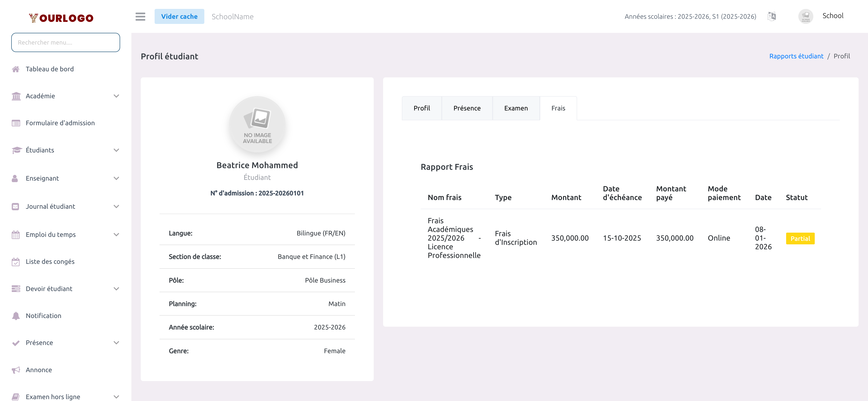Click the hamburger menu toggle icon
Screen dimensions: 868x401
click(140, 16)
